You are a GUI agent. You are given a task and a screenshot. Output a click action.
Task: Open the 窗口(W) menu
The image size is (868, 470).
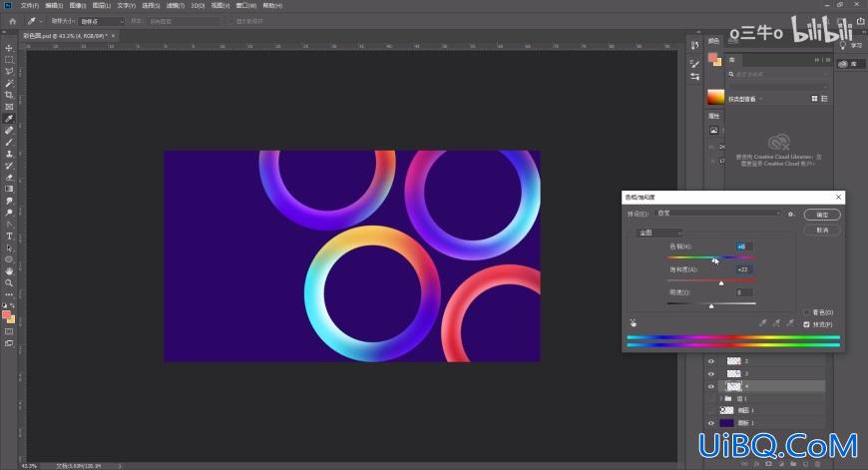245,5
